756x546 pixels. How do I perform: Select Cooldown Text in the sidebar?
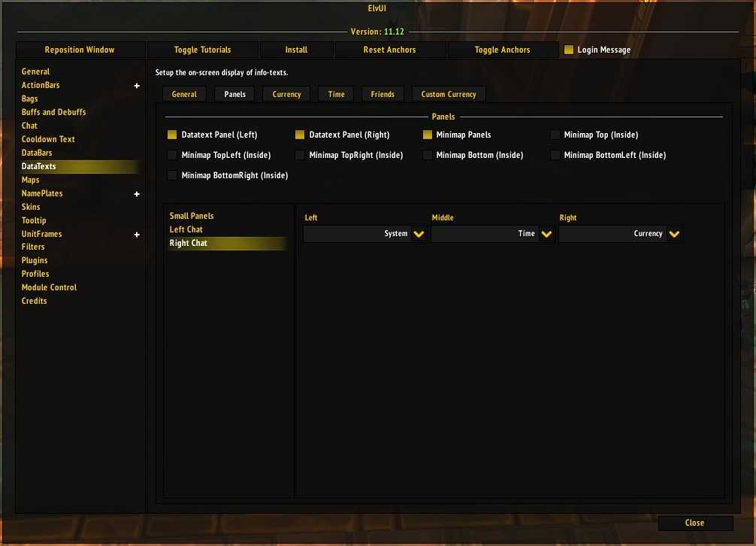coord(48,139)
